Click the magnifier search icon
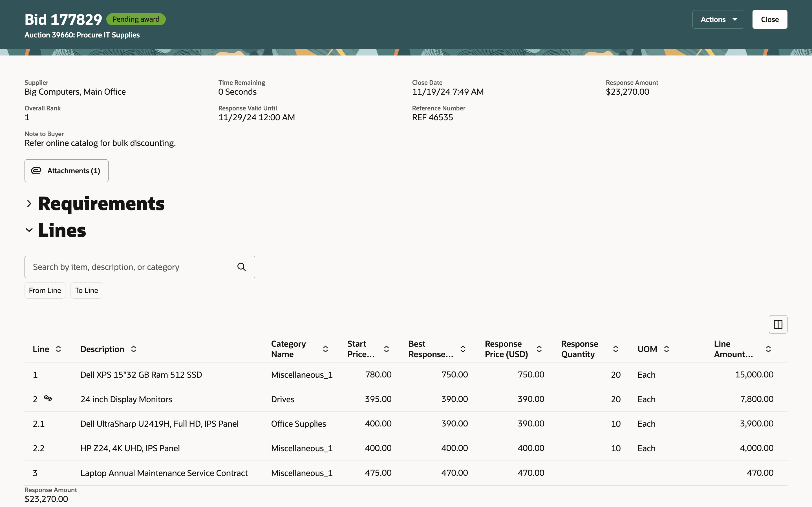 tap(241, 267)
